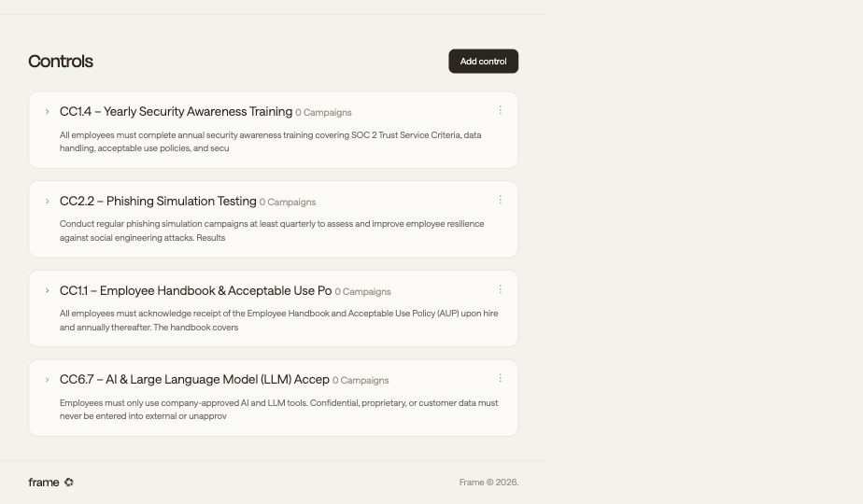Click the description starting 'Conduct regular phishing simulation'
Image resolution: width=863 pixels, height=504 pixels.
click(x=272, y=231)
